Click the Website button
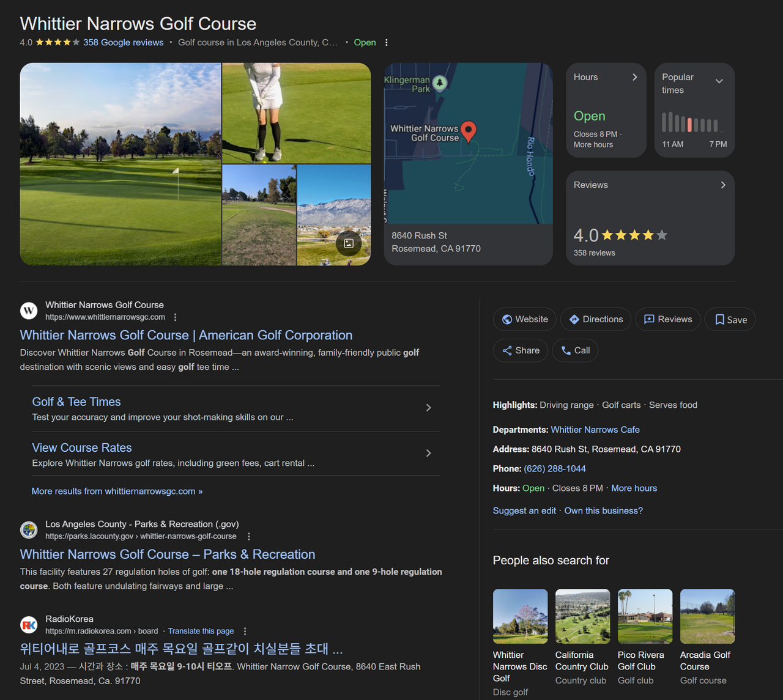The height and width of the screenshot is (700, 783). coord(525,320)
